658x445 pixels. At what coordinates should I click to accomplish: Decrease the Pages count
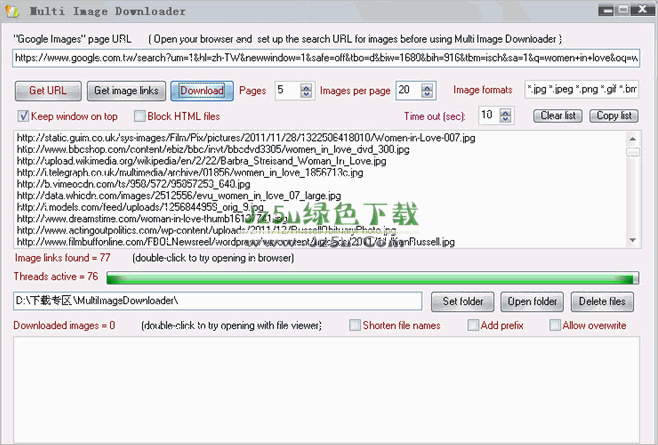(306, 94)
